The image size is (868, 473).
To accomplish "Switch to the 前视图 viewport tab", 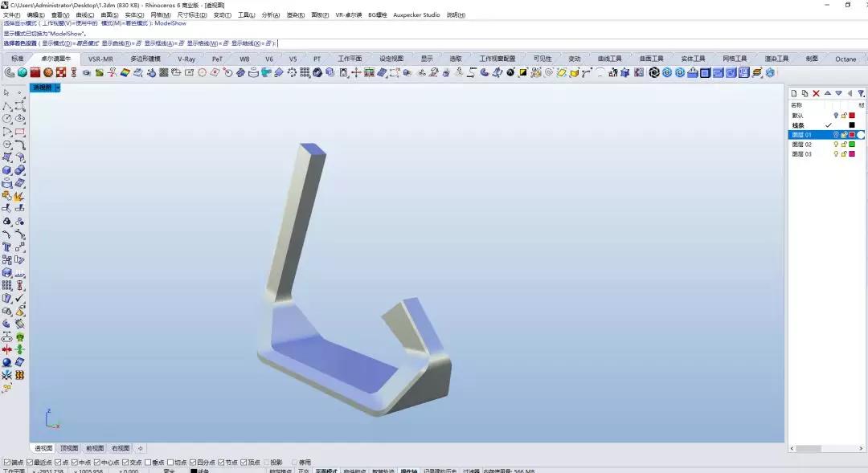I will click(95, 449).
